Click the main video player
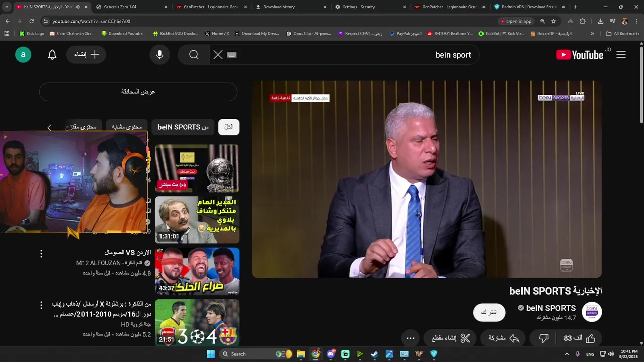This screenshot has width=644, height=362. tap(427, 179)
